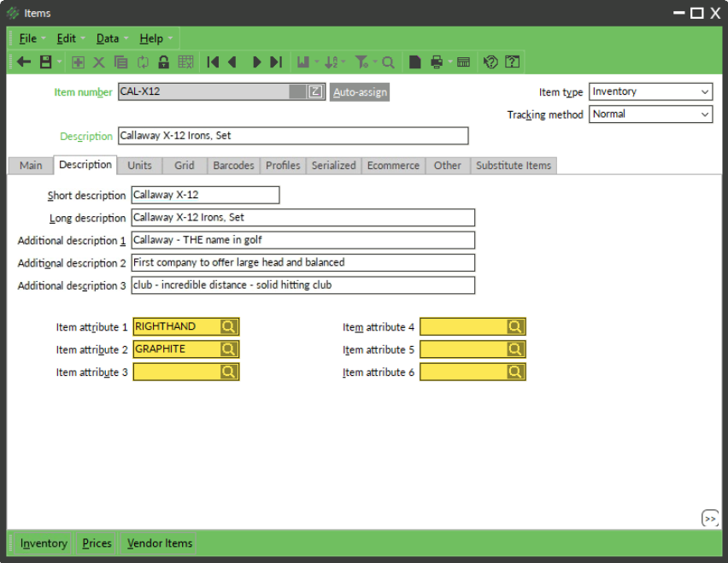Open the filter icon dropdown arrow

pyautogui.click(x=374, y=62)
